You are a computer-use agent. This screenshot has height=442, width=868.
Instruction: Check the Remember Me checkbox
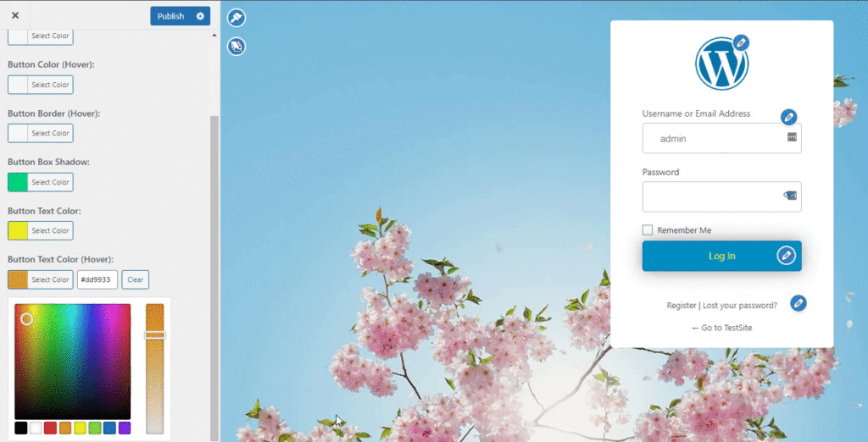tap(647, 230)
